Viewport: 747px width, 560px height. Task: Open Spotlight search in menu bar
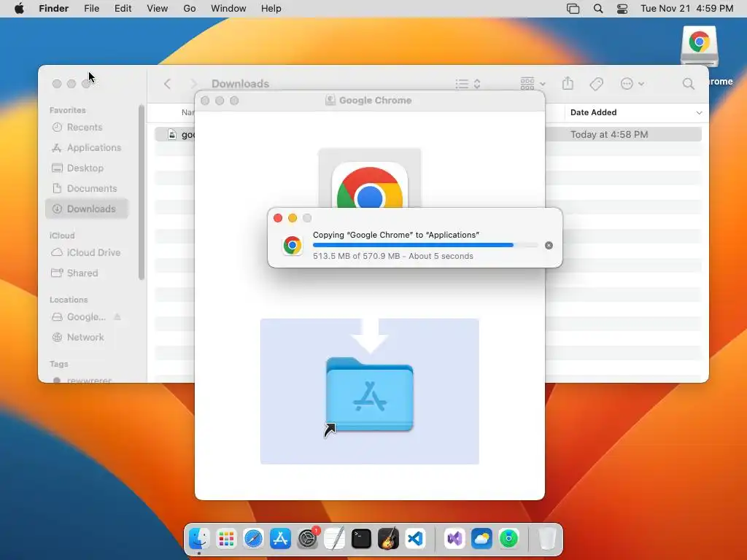tap(598, 9)
